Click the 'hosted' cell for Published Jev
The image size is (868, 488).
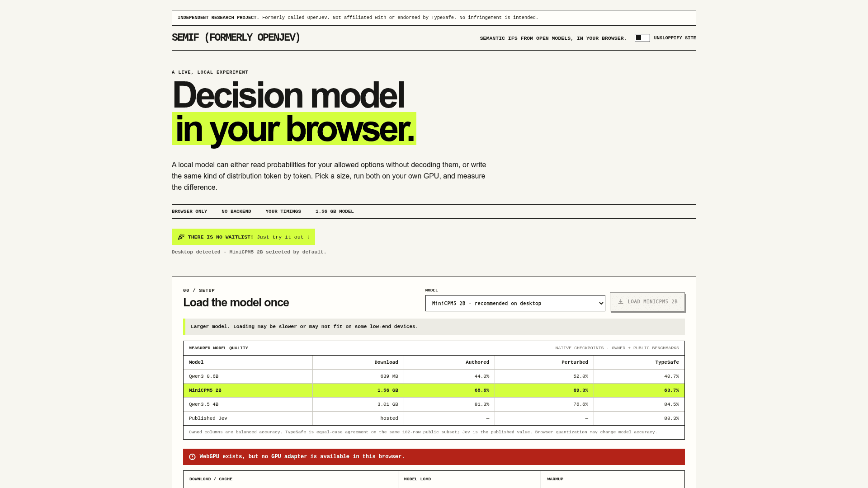[x=389, y=418]
